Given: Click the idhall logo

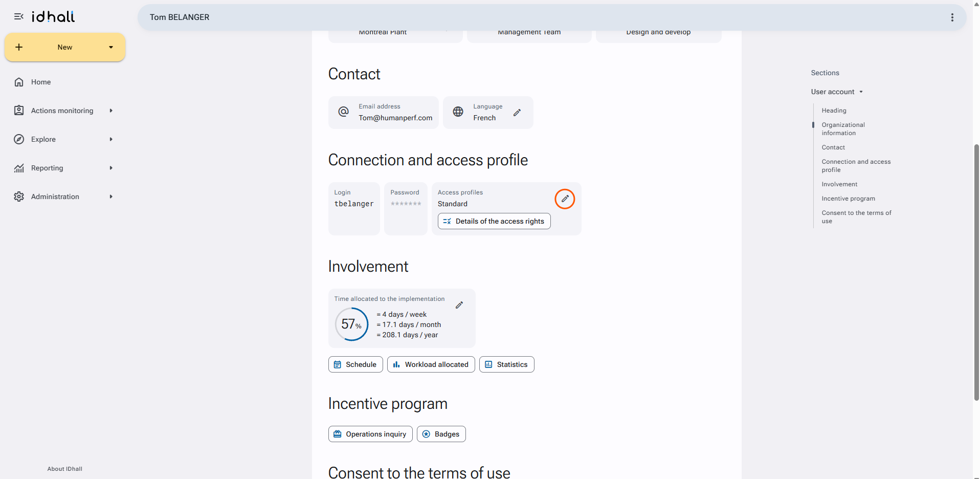Looking at the screenshot, I should (53, 17).
